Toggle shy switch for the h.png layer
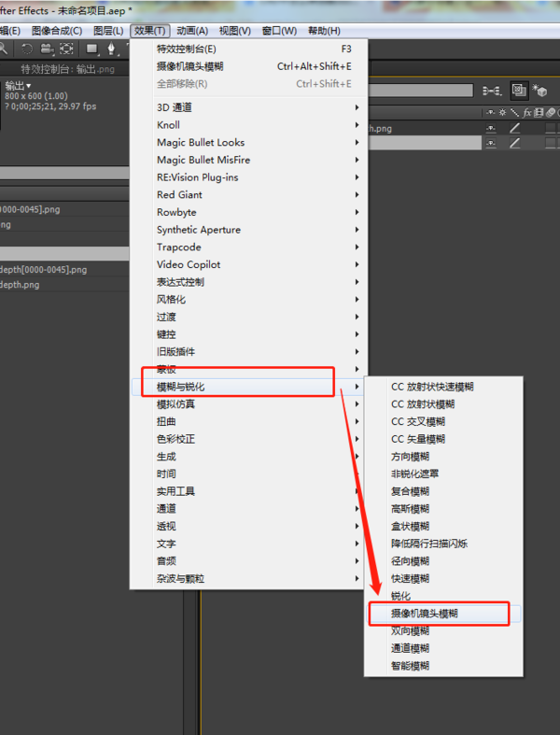Screen dimensions: 560x735 click(x=491, y=128)
